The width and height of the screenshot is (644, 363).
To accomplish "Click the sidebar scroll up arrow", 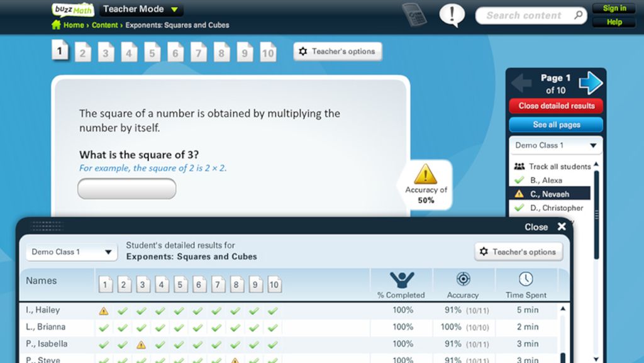I will click(596, 164).
